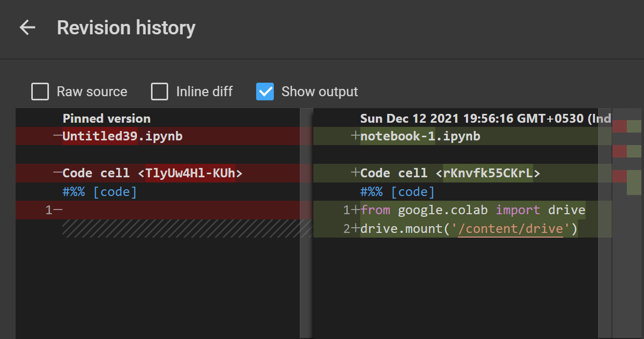
Task: Click the minus glyph beside Untitled39.ipynb
Action: tap(57, 136)
